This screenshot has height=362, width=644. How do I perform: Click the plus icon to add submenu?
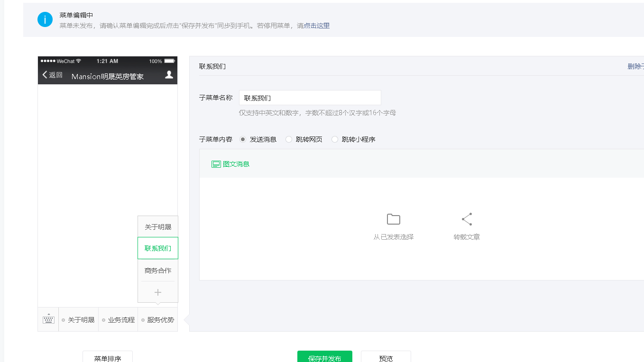pos(158,292)
